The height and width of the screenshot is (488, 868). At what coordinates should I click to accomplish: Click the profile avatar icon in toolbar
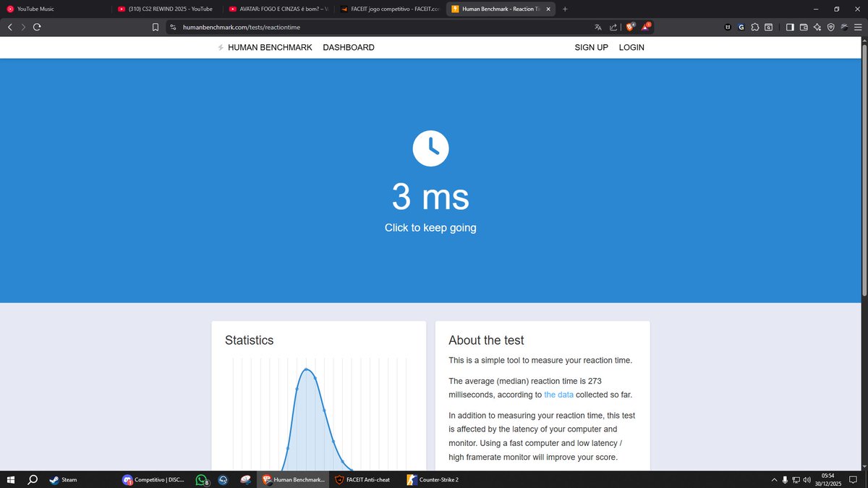(x=844, y=28)
